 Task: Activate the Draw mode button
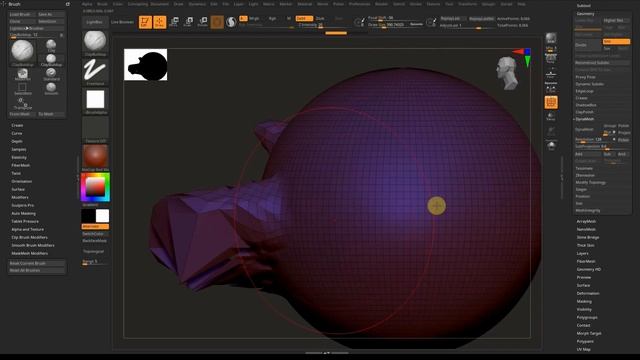point(160,22)
